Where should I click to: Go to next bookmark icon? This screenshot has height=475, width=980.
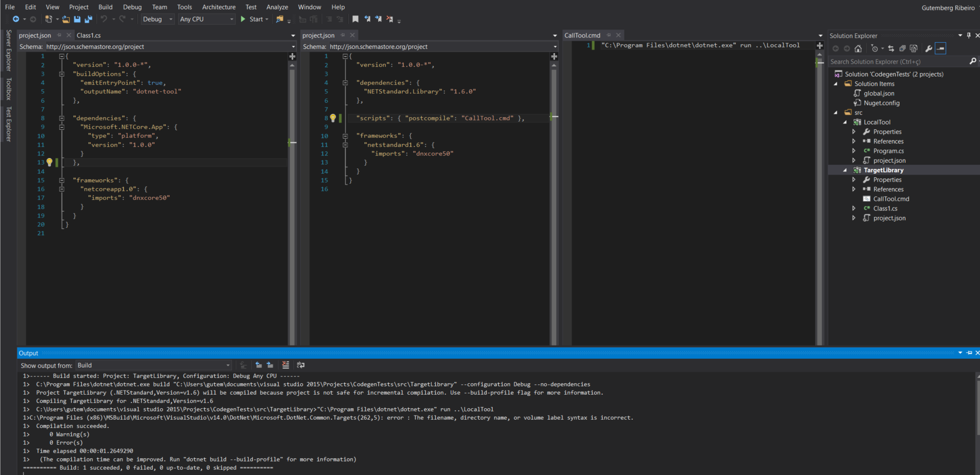[x=378, y=19]
